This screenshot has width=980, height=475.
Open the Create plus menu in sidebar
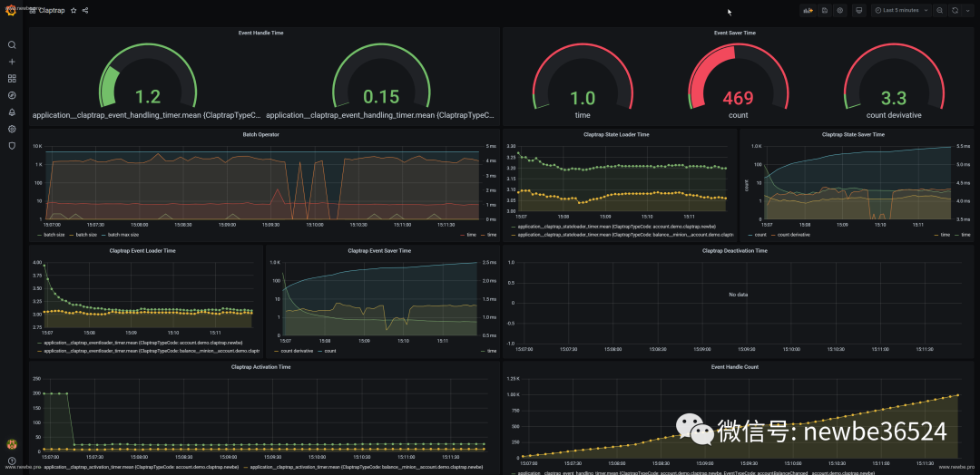pyautogui.click(x=12, y=62)
